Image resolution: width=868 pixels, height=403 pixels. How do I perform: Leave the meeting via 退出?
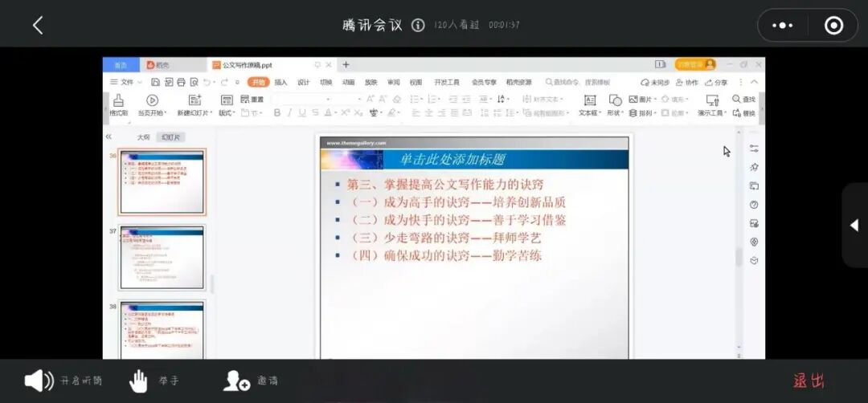[809, 381]
